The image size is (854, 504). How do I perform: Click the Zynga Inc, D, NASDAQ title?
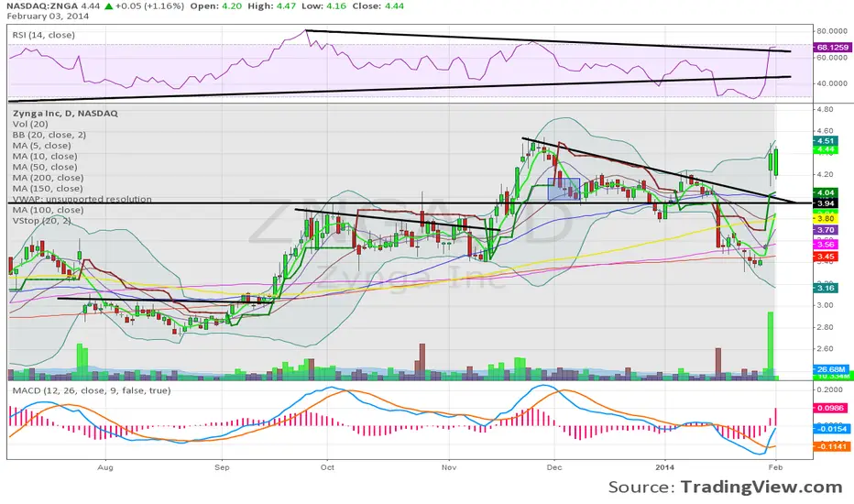65,114
